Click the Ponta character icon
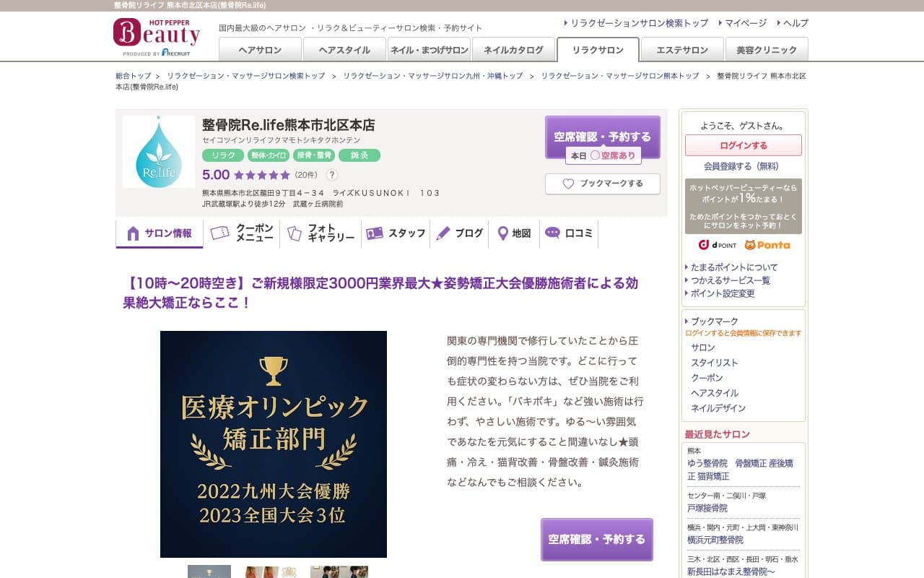The image size is (924, 578). tap(744, 246)
